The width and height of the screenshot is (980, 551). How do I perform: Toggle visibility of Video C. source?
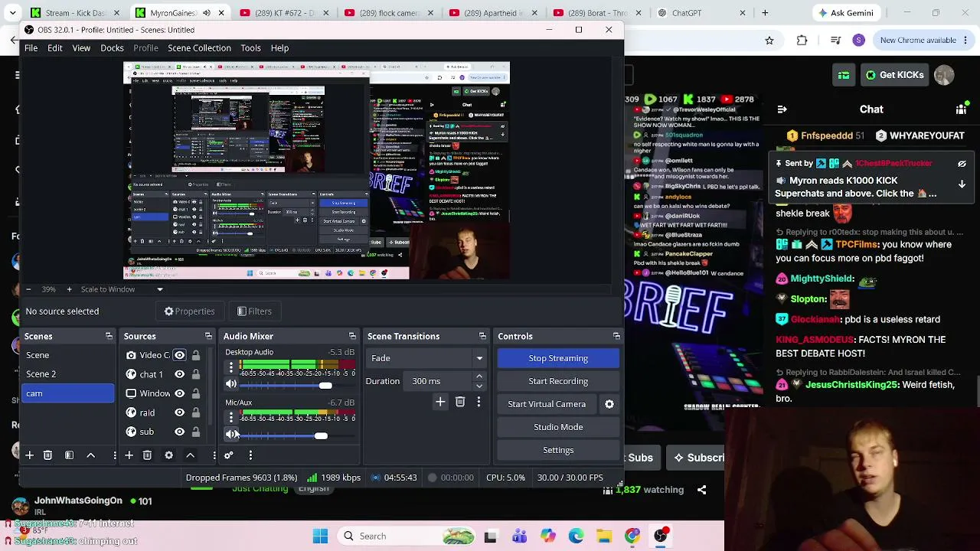tap(179, 355)
